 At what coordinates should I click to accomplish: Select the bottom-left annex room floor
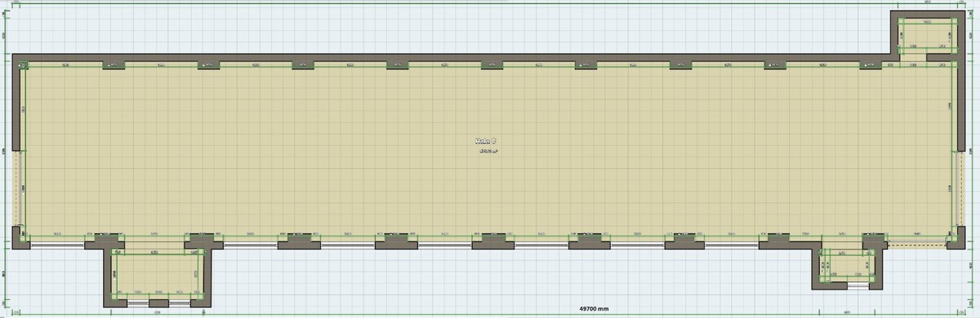point(158,274)
